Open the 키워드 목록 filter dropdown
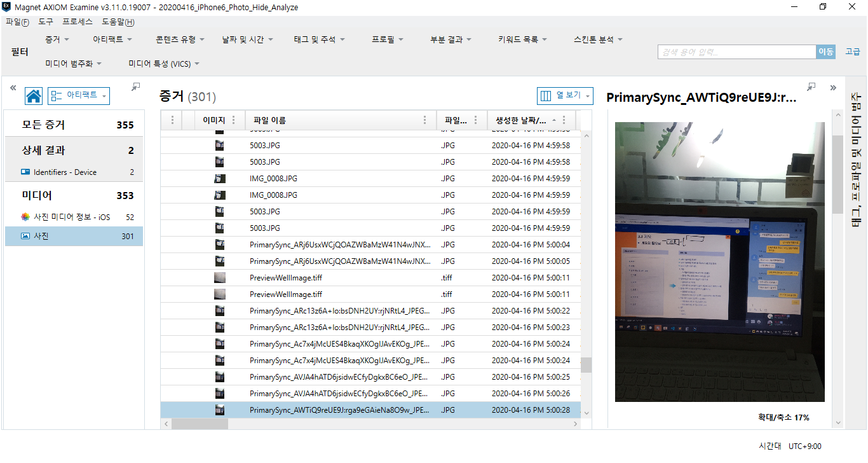868x463 pixels. click(x=522, y=39)
